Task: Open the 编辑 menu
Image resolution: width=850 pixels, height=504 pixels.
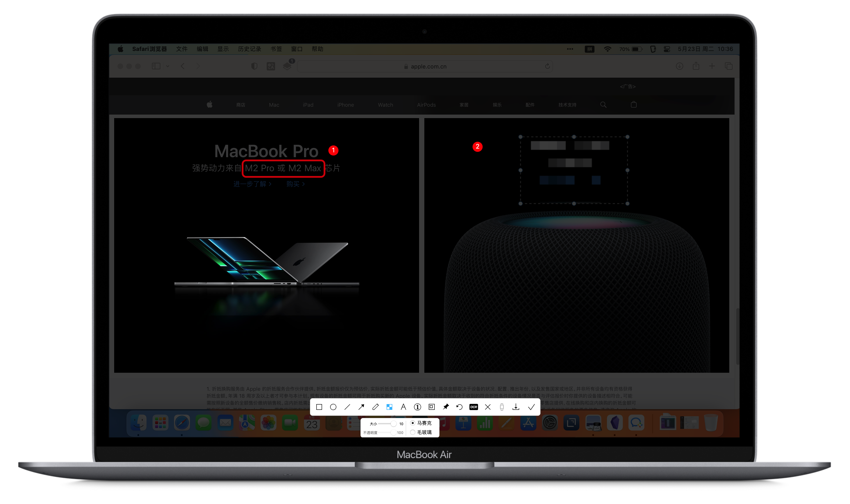Action: pos(202,49)
